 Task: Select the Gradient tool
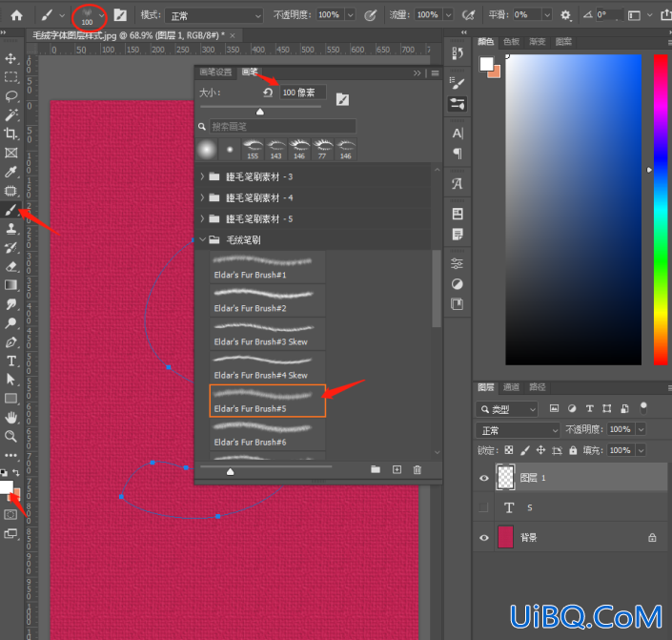(10, 285)
